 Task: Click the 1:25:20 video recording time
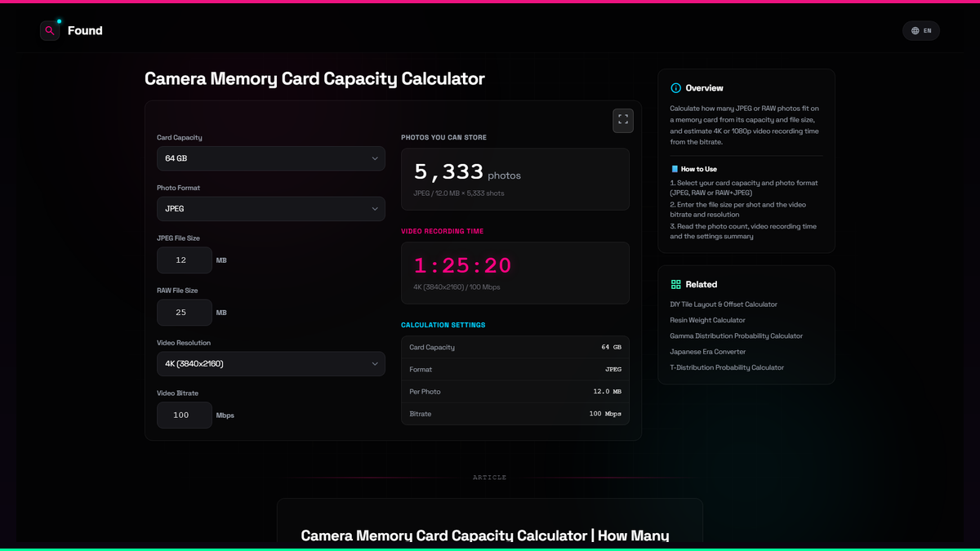[x=462, y=265]
